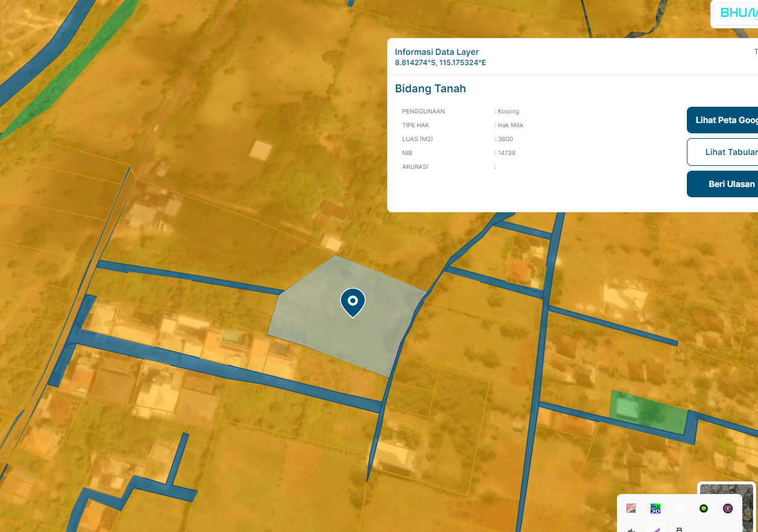Click the city skyline icon
This screenshot has height=532, width=758.
[631, 529]
